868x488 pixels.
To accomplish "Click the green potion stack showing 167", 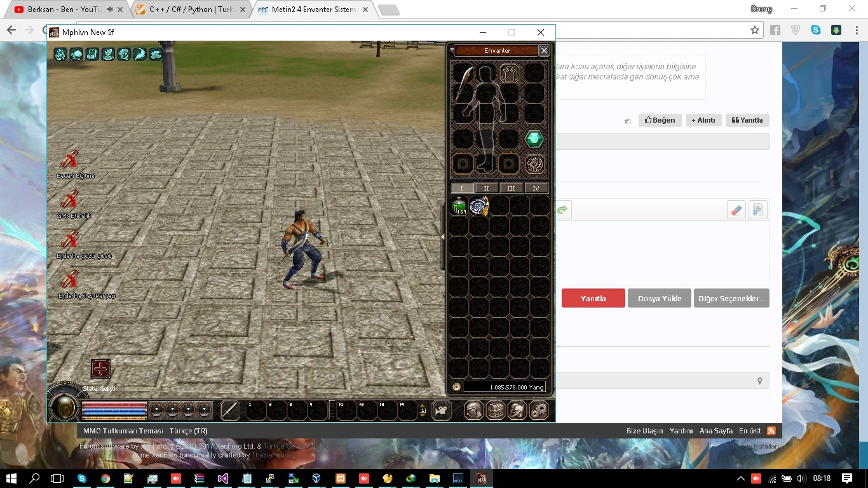I will coord(459,205).
